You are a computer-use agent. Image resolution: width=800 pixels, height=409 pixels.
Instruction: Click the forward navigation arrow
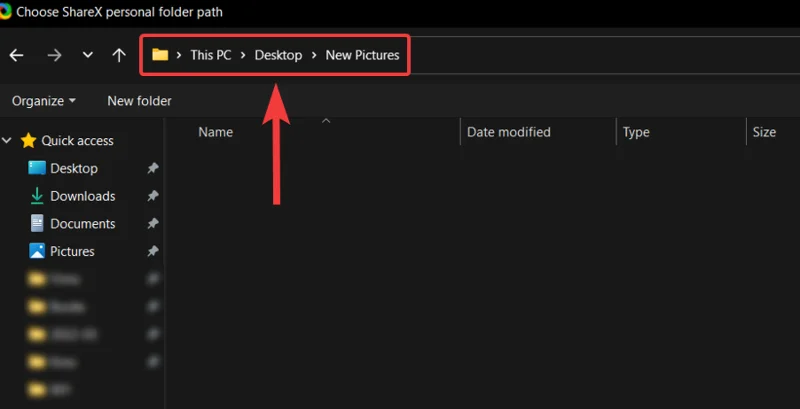click(54, 55)
